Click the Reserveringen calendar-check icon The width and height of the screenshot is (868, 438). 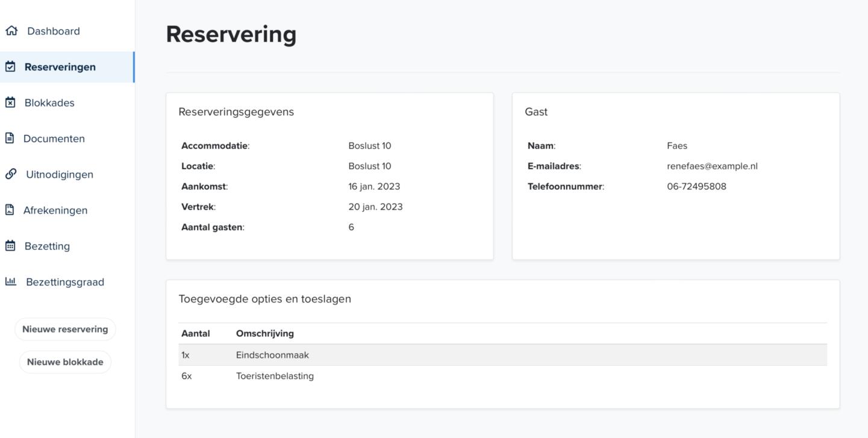pos(10,66)
